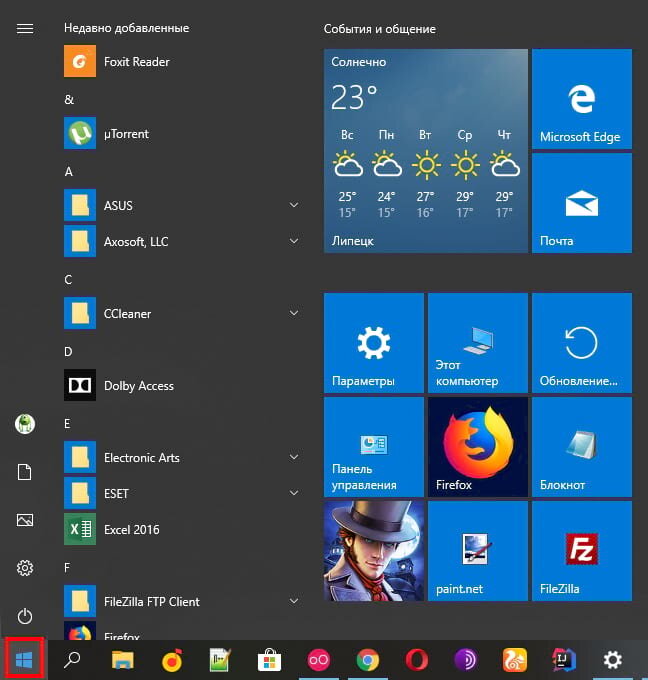Open IntelliJ IDEA from taskbar
Screen dimensions: 648x680
pos(563,660)
